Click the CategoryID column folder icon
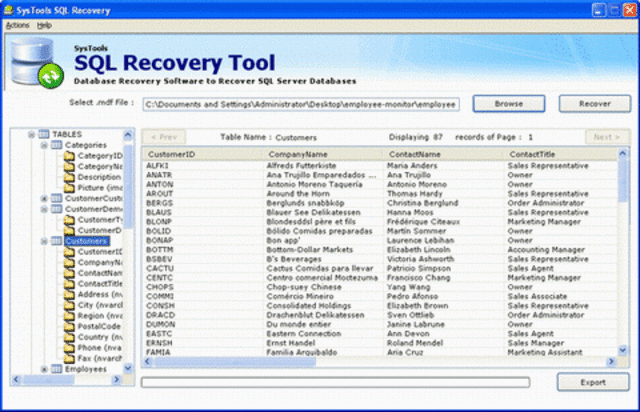Viewport: 640px width, 412px height. click(x=69, y=156)
